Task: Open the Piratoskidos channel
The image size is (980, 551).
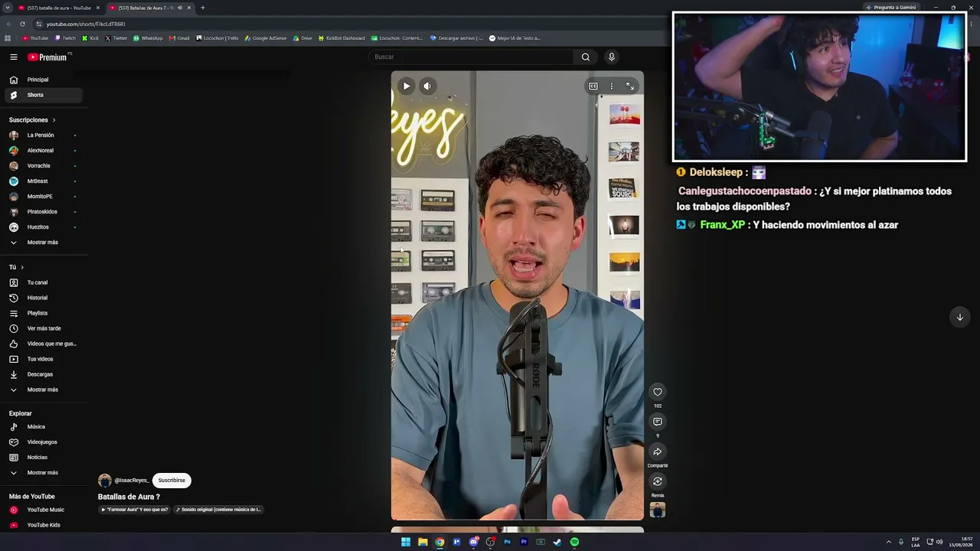Action: coord(43,212)
